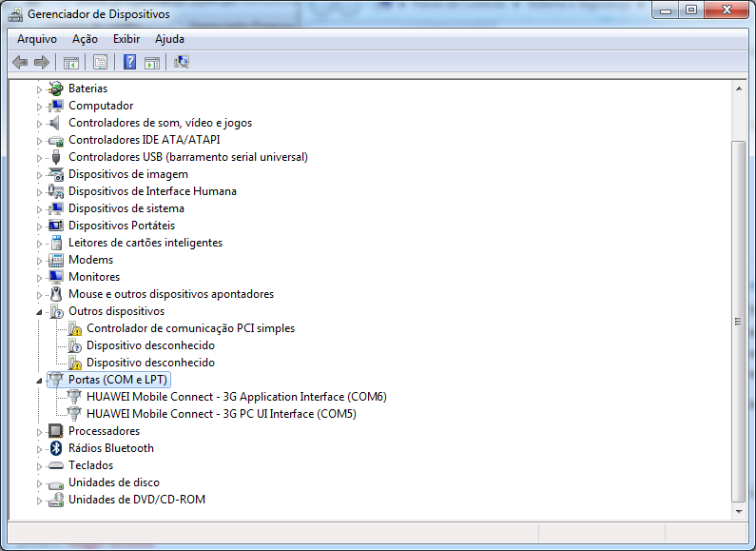Click the scan for hardware changes icon
756x551 pixels.
click(x=182, y=62)
